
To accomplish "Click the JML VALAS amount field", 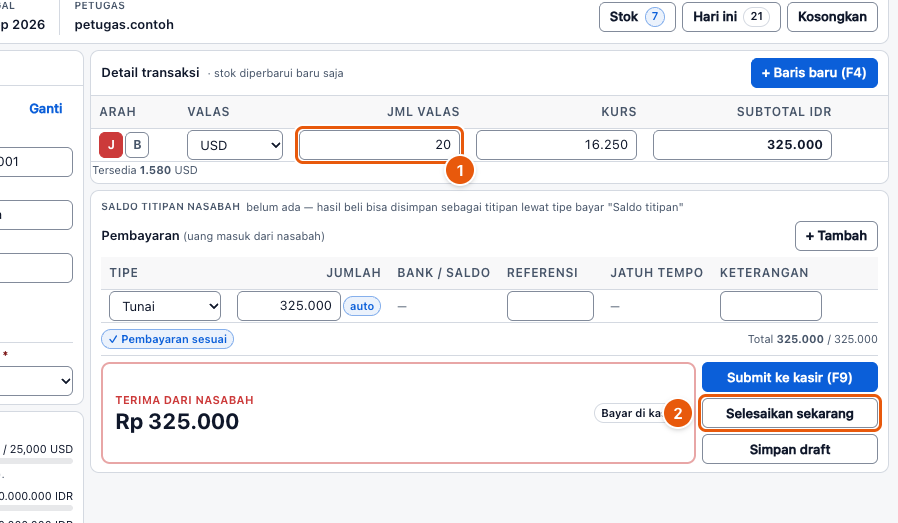I will (379, 145).
